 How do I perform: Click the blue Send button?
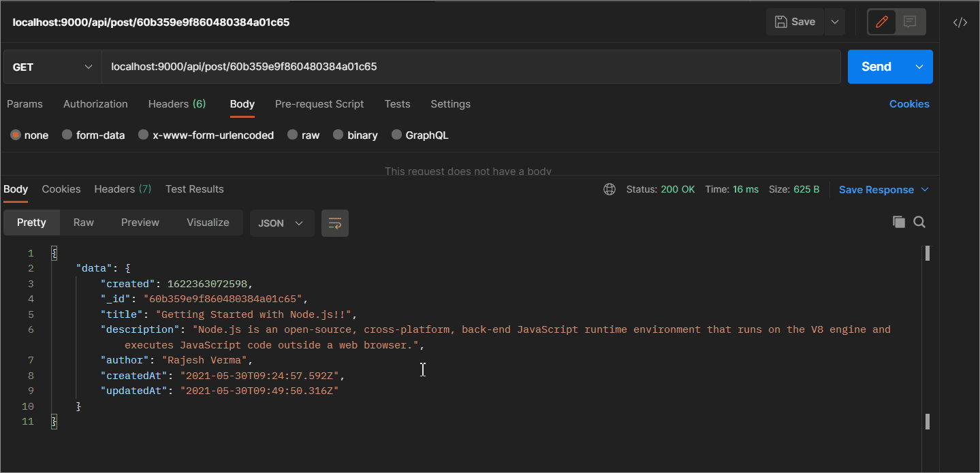876,67
